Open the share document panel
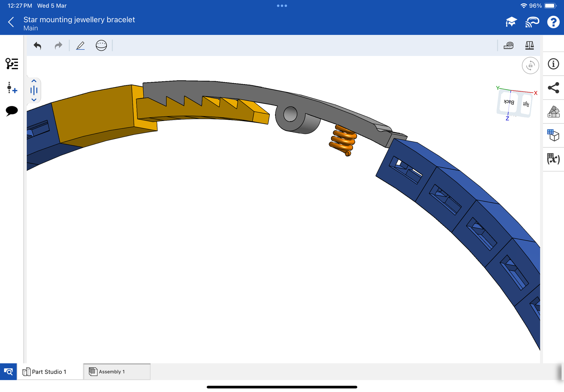This screenshot has width=564, height=392. pyautogui.click(x=553, y=88)
